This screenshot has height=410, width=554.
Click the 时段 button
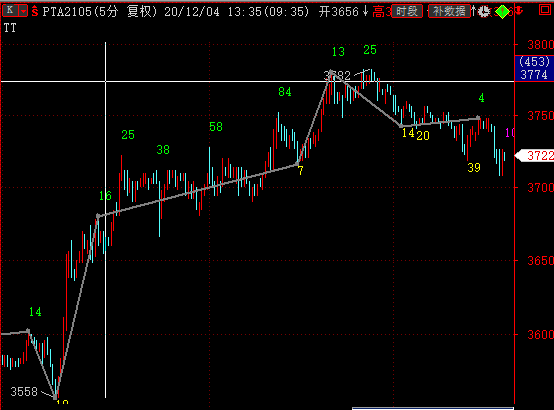point(407,11)
